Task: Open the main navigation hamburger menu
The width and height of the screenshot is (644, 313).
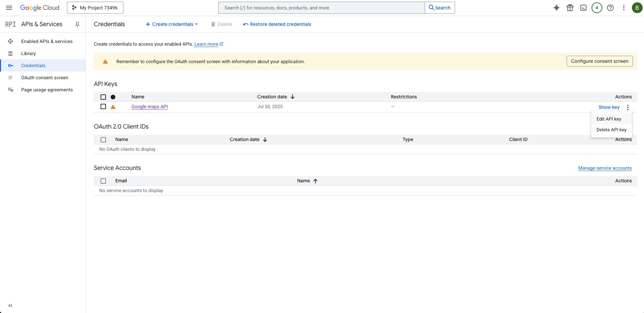Action: pyautogui.click(x=9, y=8)
